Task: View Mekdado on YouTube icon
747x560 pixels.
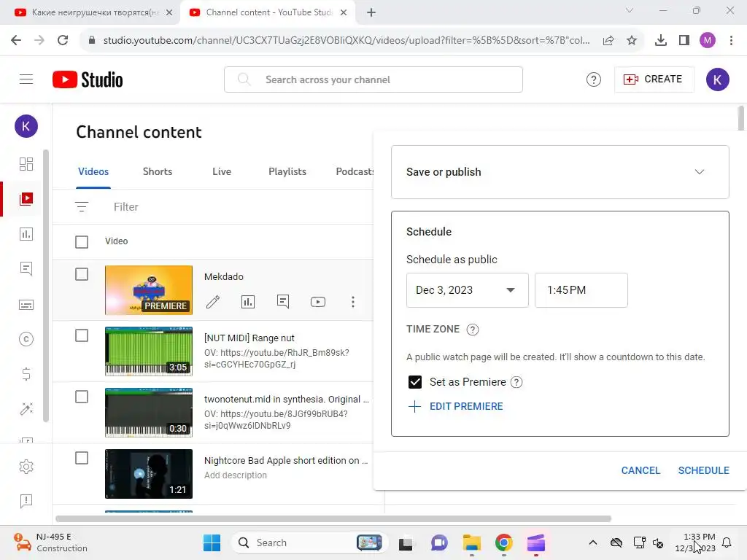Action: 318,302
